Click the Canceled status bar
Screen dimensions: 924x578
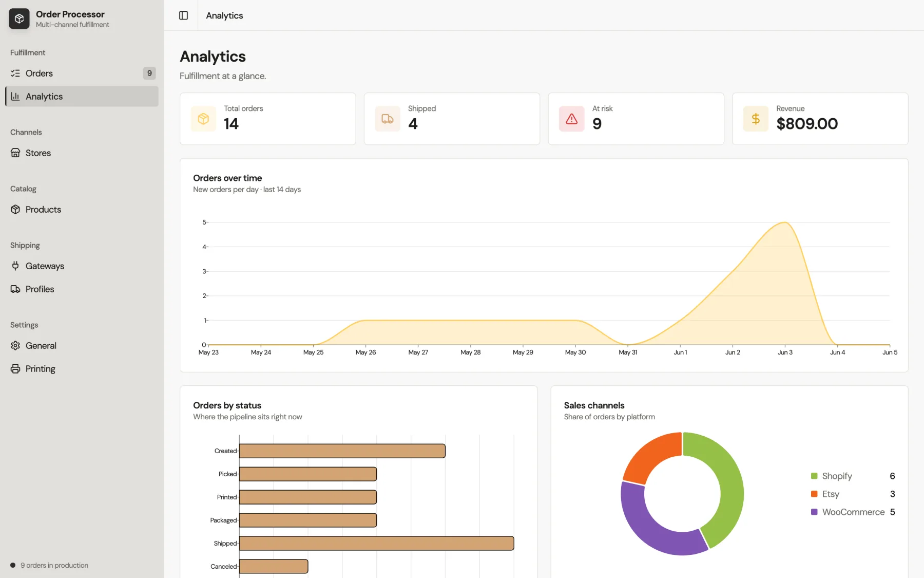pos(274,567)
